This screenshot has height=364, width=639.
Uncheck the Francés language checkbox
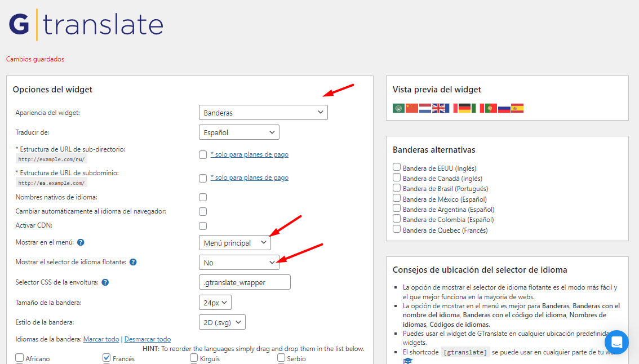click(106, 358)
